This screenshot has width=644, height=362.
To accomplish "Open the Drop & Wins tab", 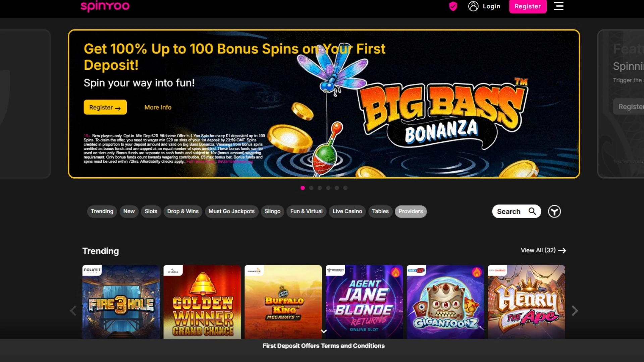I will click(183, 212).
